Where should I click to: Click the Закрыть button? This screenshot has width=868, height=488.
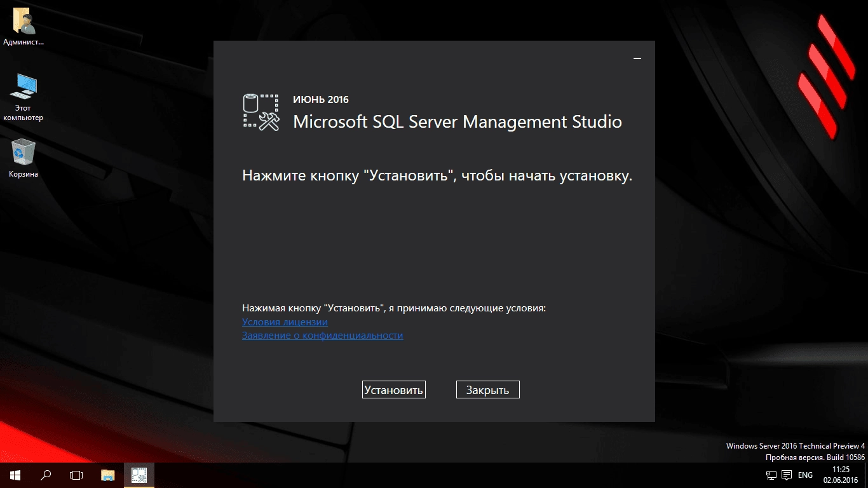tap(487, 390)
